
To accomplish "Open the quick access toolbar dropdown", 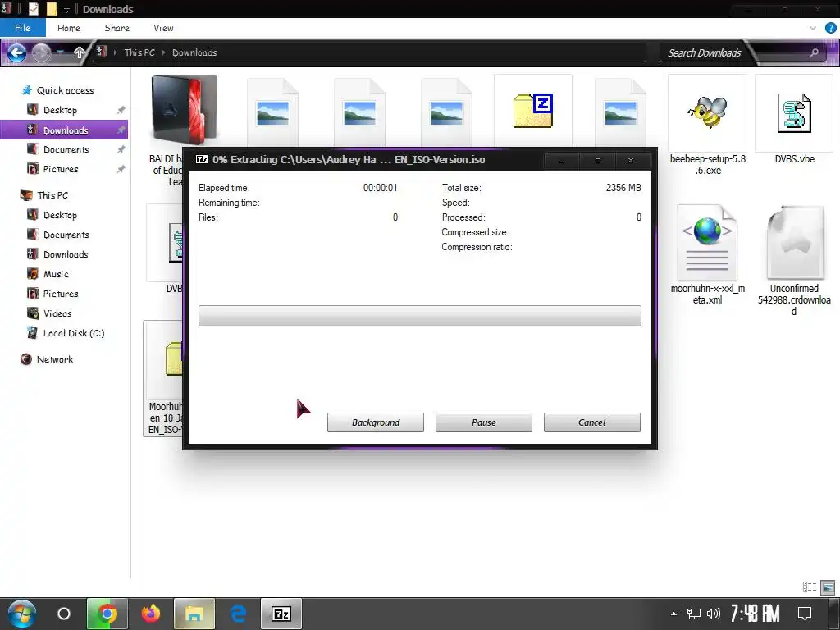I will pyautogui.click(x=66, y=10).
